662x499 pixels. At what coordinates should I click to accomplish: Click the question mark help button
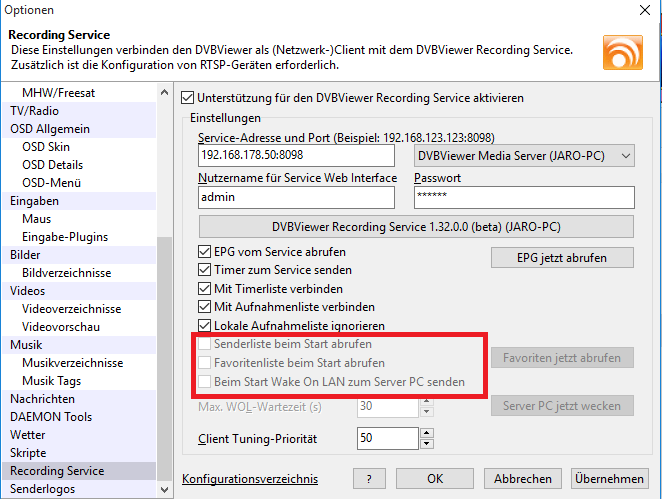click(x=369, y=479)
